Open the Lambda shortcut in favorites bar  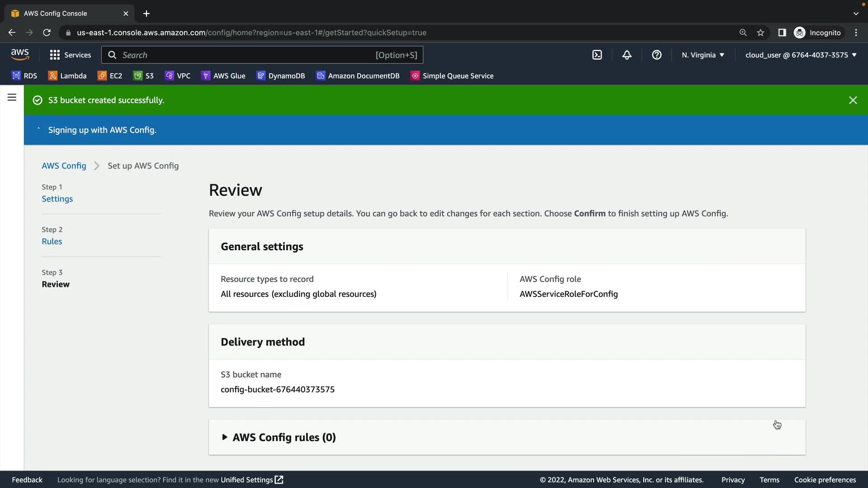pyautogui.click(x=67, y=76)
